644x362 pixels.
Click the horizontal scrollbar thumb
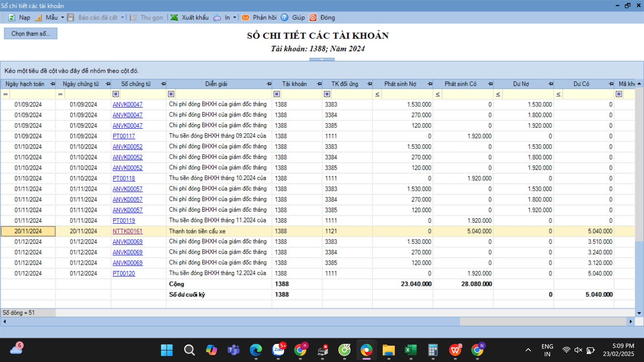point(542,321)
